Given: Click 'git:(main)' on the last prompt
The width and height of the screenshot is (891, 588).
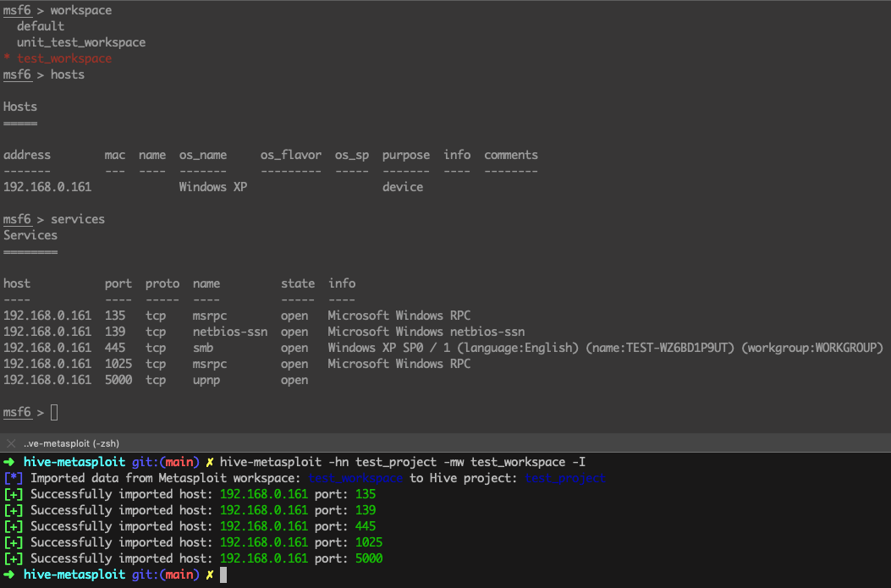Looking at the screenshot, I should pyautogui.click(x=165, y=575).
